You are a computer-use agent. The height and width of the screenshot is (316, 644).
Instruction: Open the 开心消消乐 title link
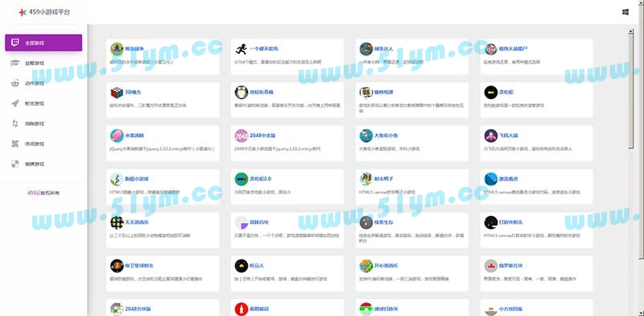tap(386, 266)
